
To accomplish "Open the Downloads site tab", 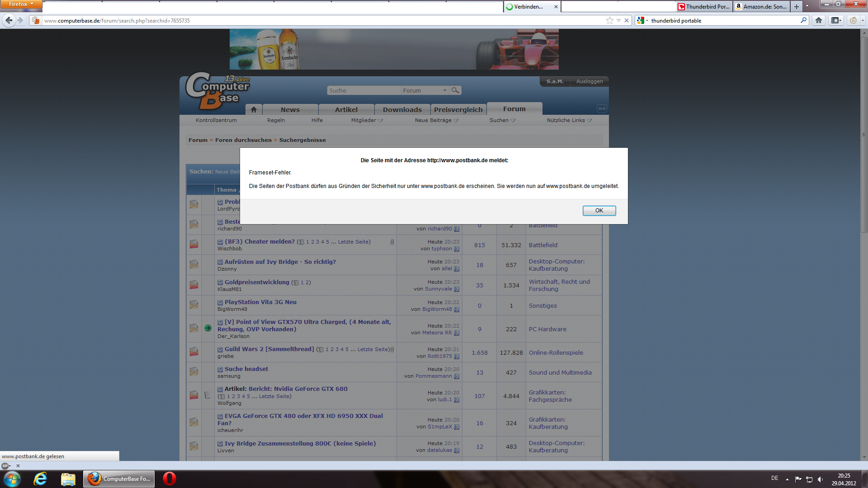I will [402, 109].
